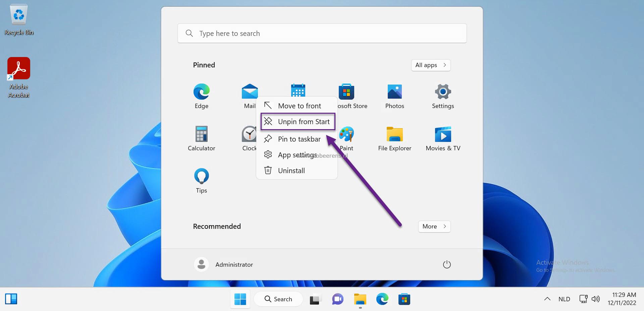The width and height of the screenshot is (644, 311).
Task: Open network and volume quick settings
Action: [589, 299]
